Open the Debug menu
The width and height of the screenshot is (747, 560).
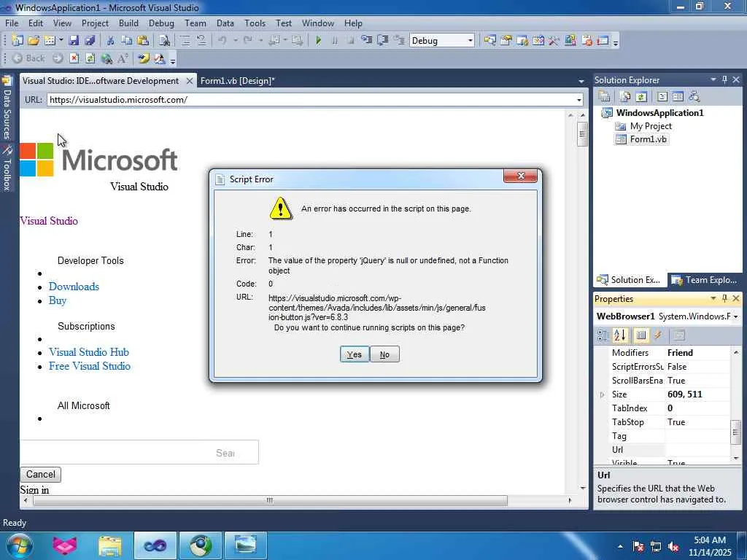click(161, 23)
